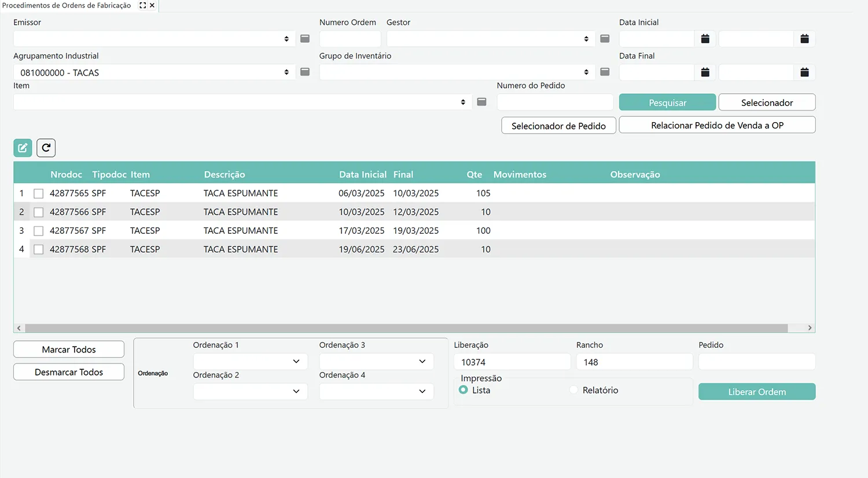The height and width of the screenshot is (478, 868).
Task: Click date cell 06/03/2025
Action: tap(362, 193)
